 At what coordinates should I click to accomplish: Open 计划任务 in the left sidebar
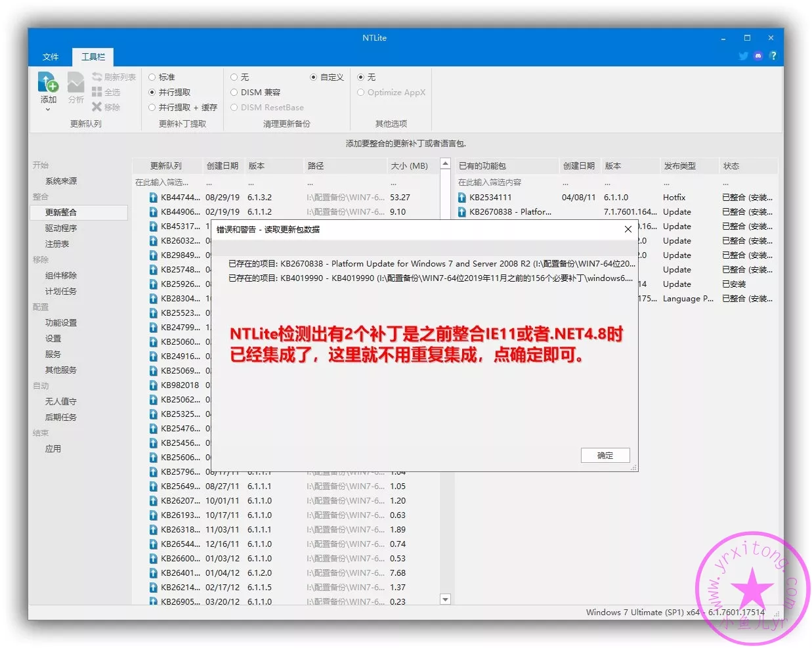(61, 291)
